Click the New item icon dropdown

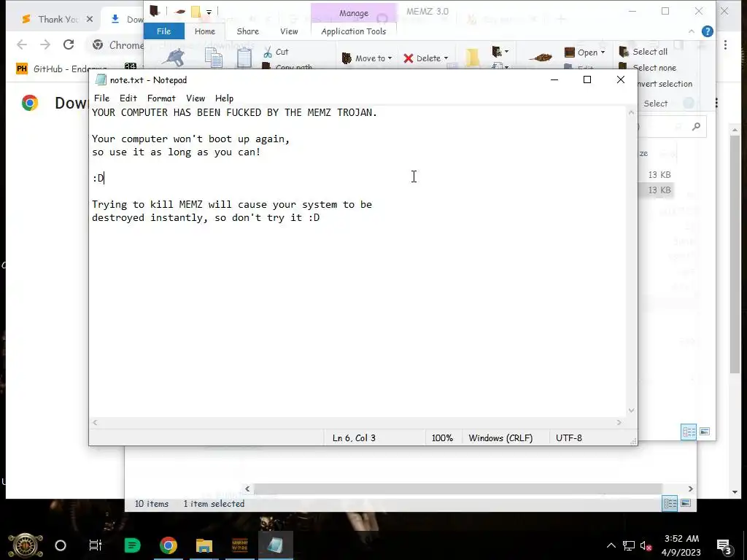click(500, 51)
